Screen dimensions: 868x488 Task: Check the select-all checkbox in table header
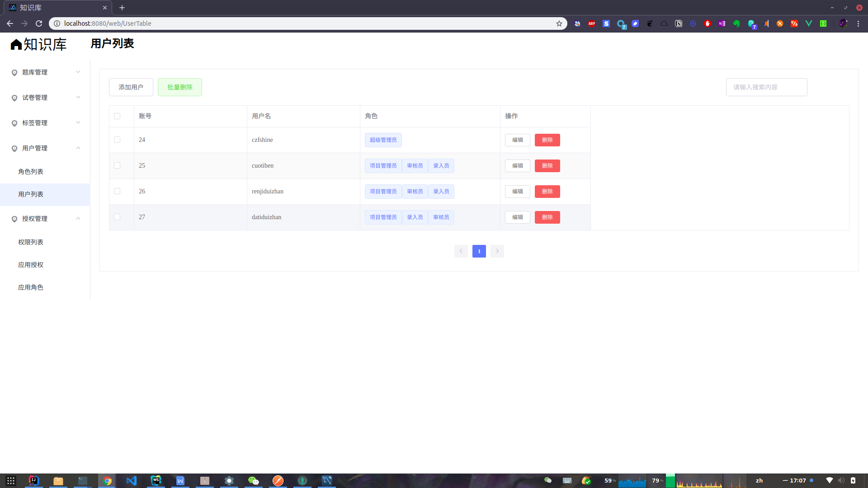(x=117, y=116)
